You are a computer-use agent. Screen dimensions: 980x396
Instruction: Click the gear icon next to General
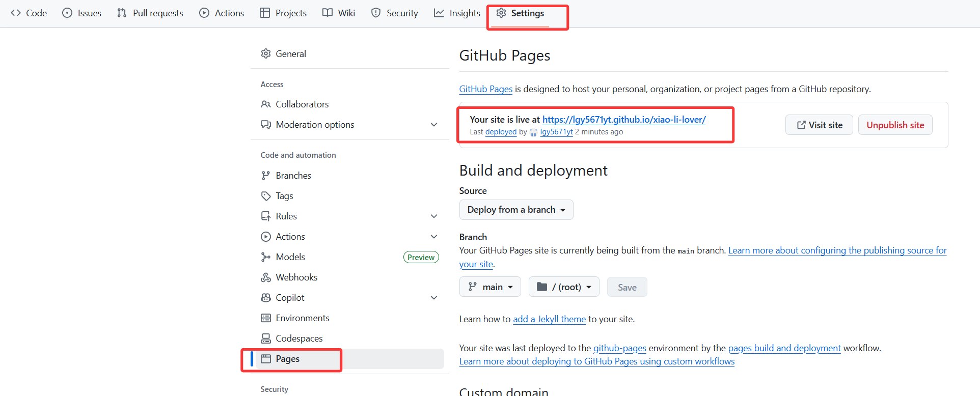click(266, 53)
